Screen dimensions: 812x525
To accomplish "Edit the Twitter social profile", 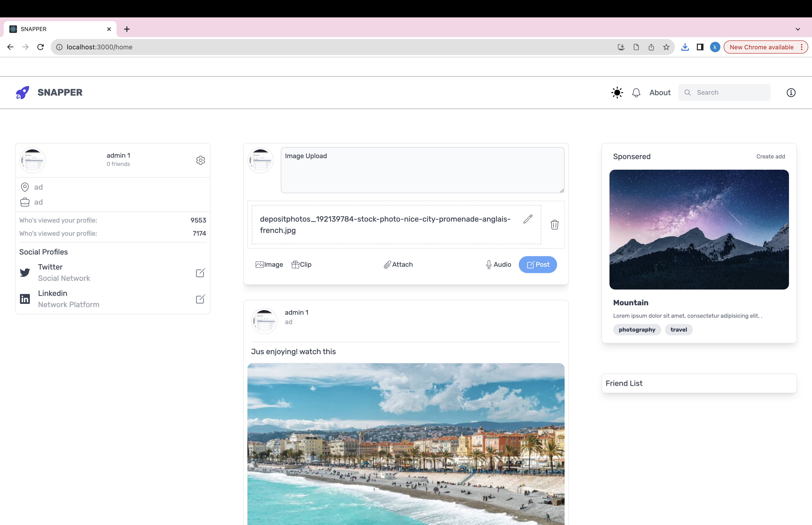I will pos(200,272).
